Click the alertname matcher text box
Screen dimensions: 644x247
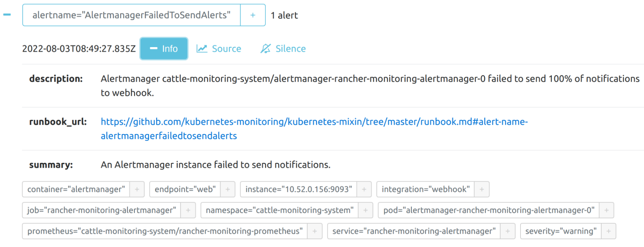pyautogui.click(x=131, y=15)
